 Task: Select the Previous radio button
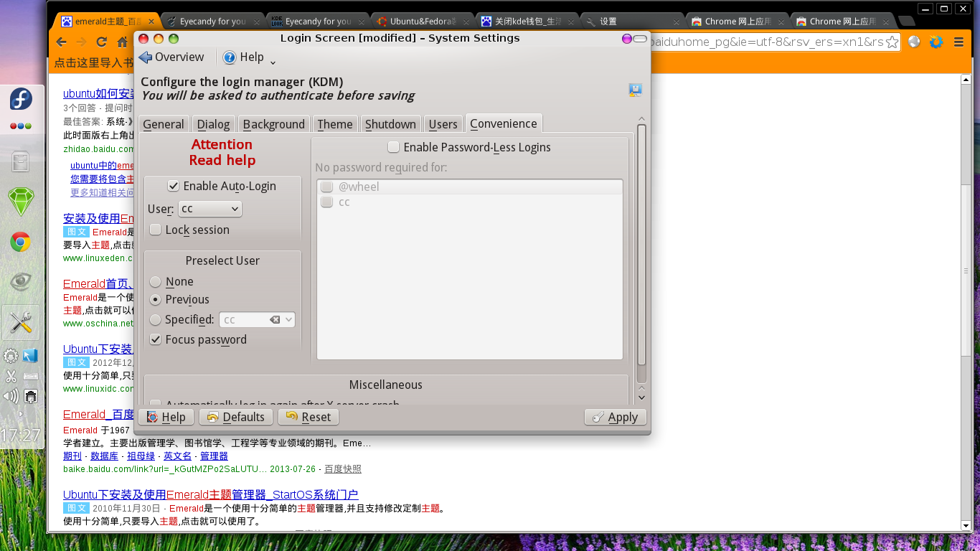(155, 299)
